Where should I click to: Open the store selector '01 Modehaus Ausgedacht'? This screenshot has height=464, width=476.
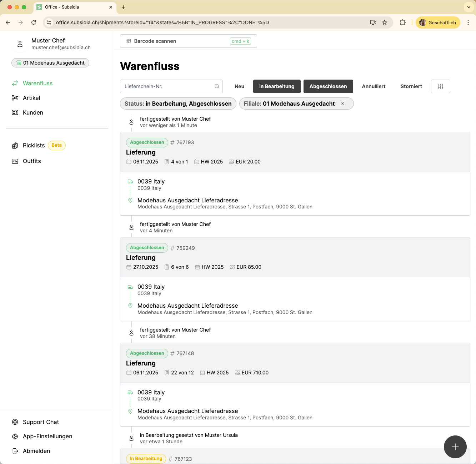[x=50, y=63]
